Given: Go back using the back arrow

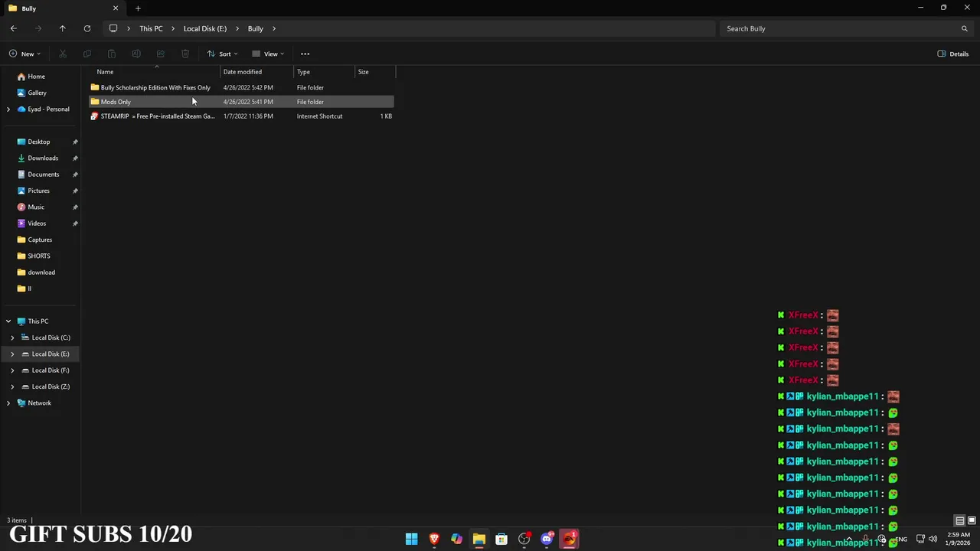Looking at the screenshot, I should [x=14, y=28].
